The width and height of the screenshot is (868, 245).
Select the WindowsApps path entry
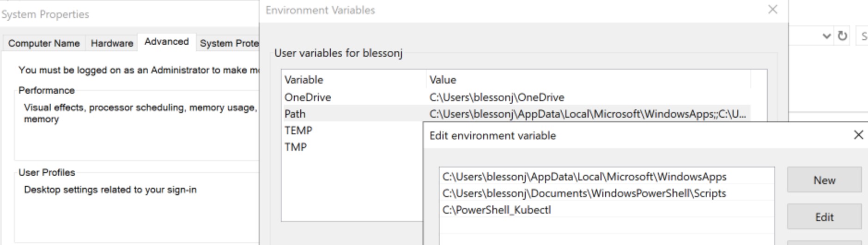tap(584, 177)
